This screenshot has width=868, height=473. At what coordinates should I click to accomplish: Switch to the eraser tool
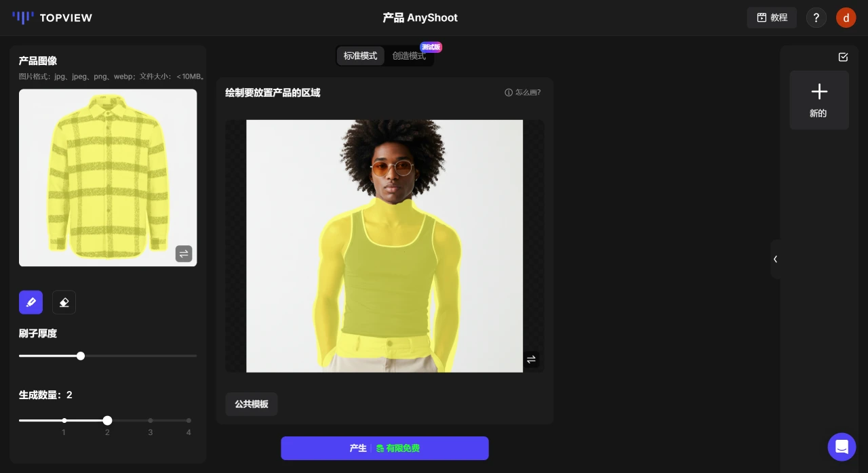coord(64,302)
